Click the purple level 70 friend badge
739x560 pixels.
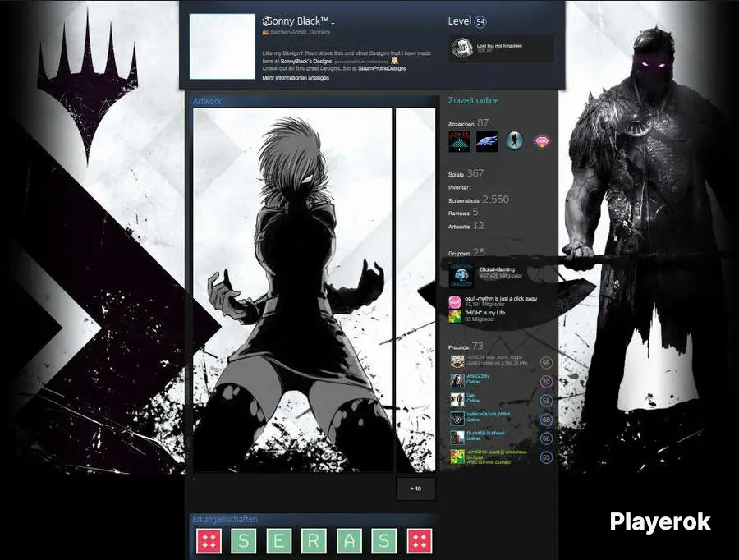click(x=546, y=382)
